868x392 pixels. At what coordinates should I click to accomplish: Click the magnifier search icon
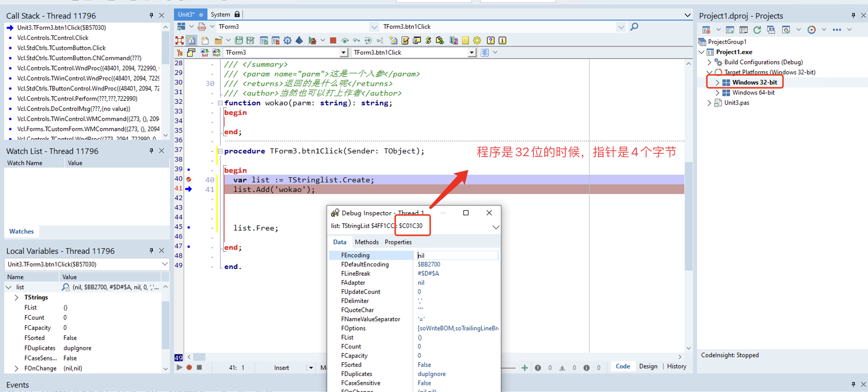pos(634,27)
